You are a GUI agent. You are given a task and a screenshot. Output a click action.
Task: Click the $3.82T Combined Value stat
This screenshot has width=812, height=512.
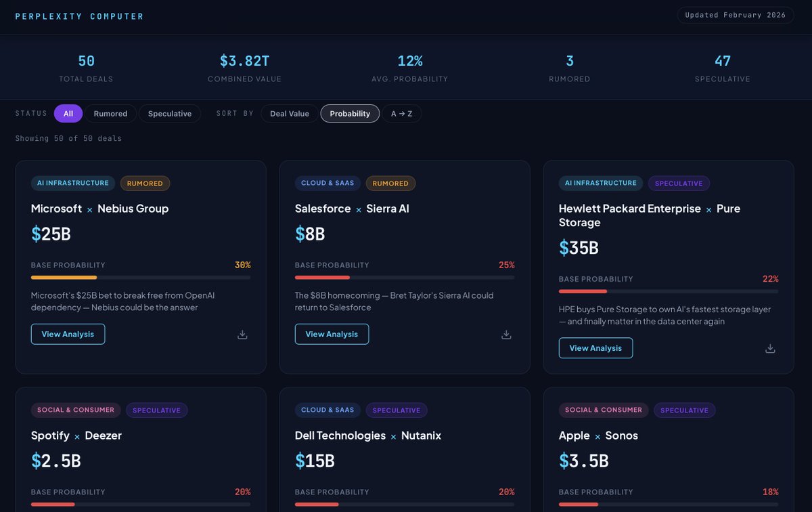coord(244,68)
